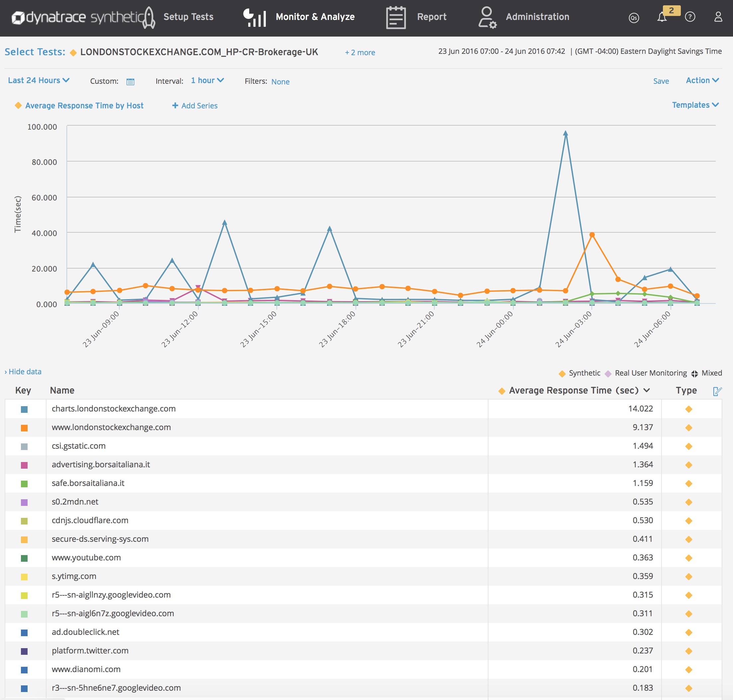Click the edit columns pencil icon
This screenshot has width=733, height=700.
pyautogui.click(x=717, y=391)
